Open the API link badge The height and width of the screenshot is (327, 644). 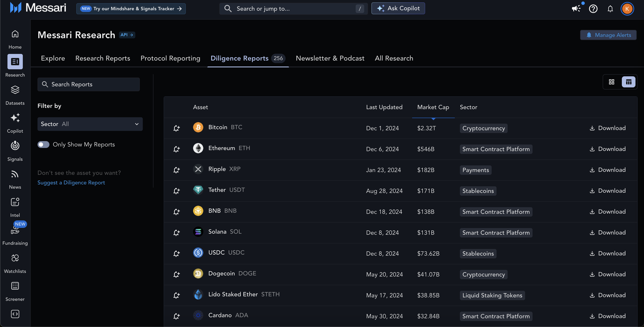(x=127, y=35)
